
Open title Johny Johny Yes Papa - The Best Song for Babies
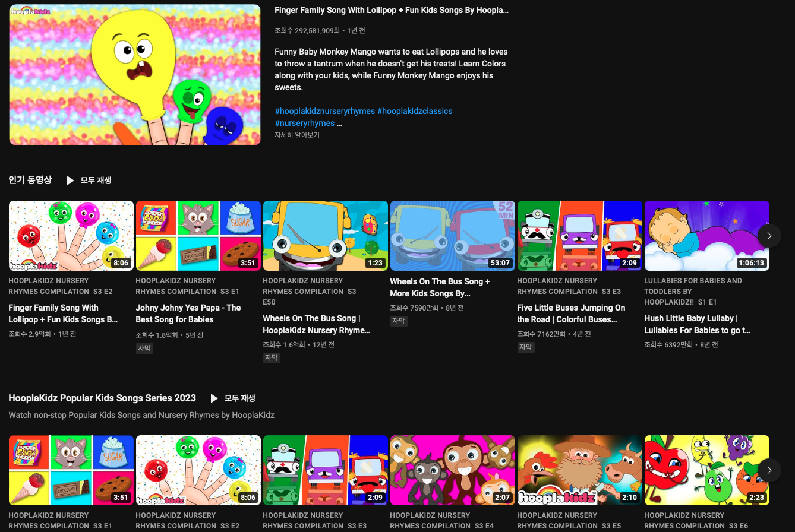[x=188, y=313]
